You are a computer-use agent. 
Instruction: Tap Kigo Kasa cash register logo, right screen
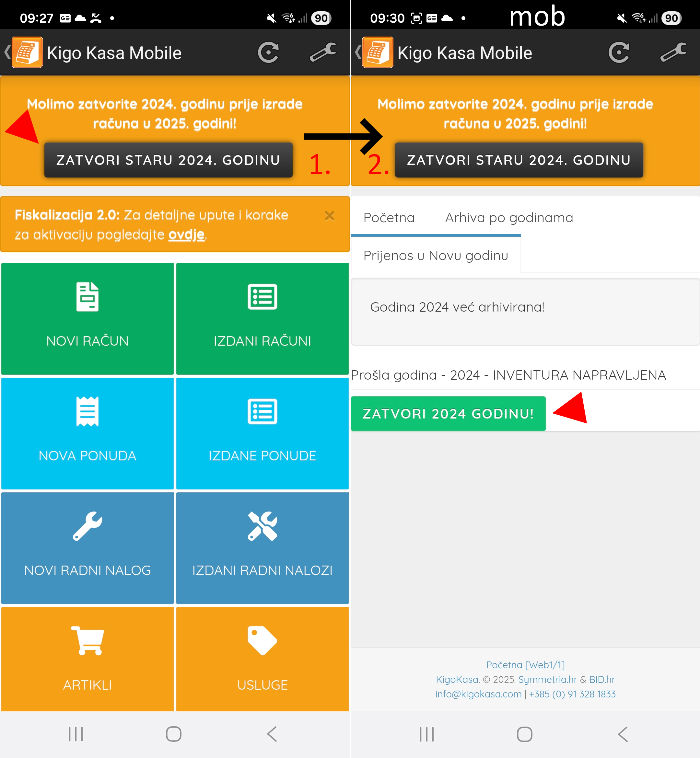click(378, 52)
